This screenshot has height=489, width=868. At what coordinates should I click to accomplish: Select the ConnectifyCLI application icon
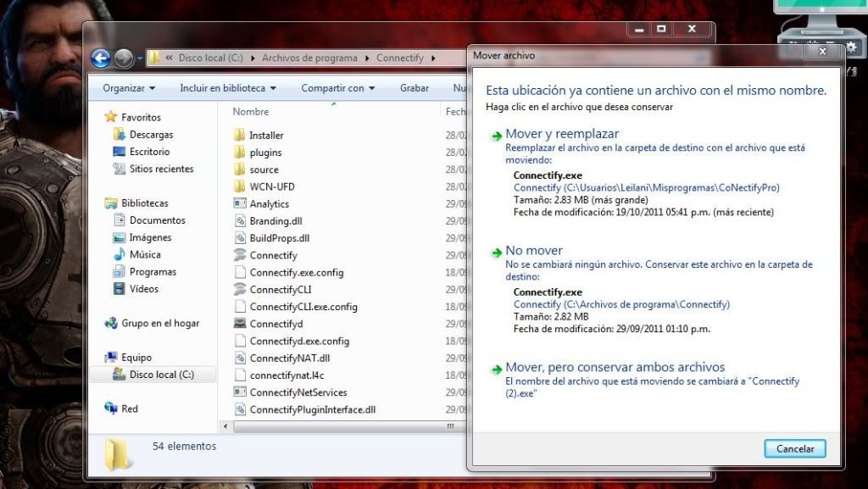pos(240,289)
